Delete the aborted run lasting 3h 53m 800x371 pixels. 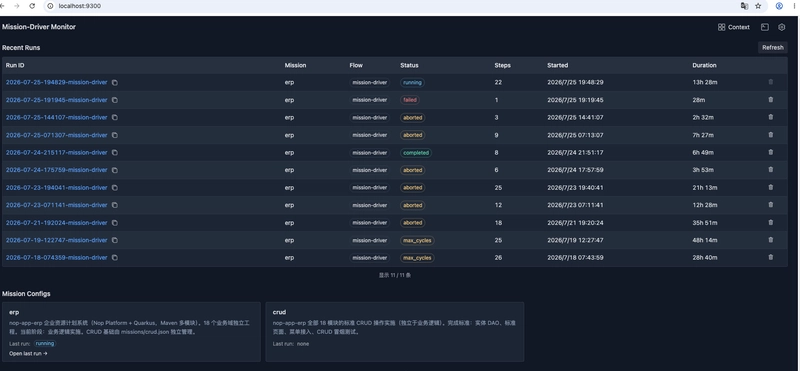tap(770, 169)
